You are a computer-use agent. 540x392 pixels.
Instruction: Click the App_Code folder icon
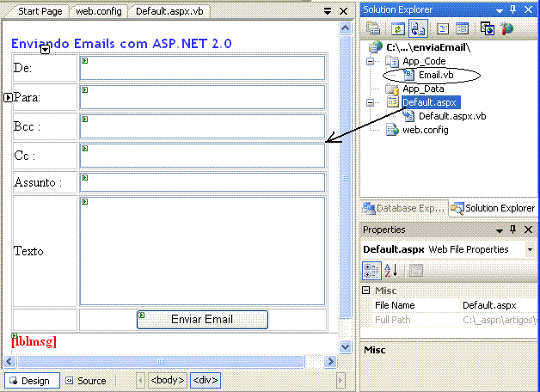tap(392, 61)
